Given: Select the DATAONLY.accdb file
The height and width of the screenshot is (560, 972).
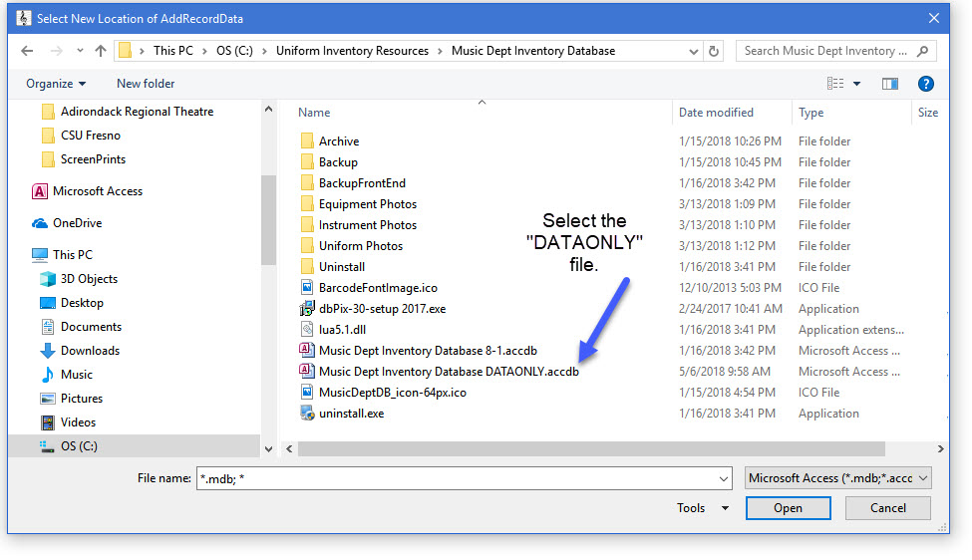Looking at the screenshot, I should (448, 372).
